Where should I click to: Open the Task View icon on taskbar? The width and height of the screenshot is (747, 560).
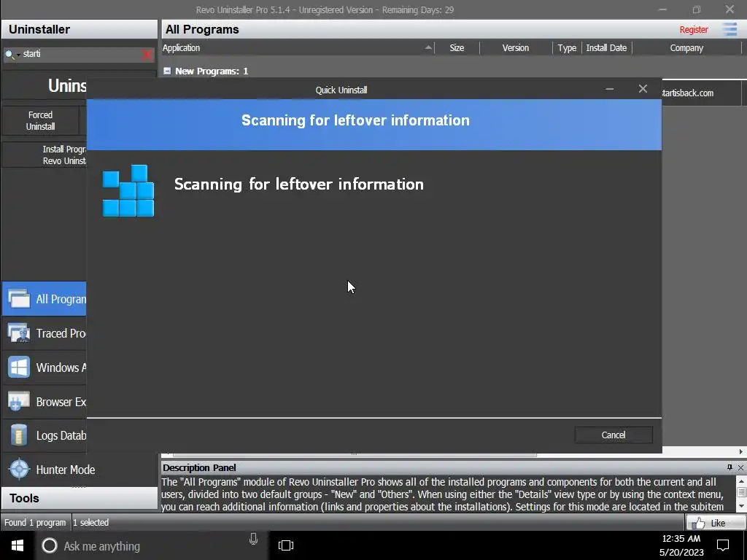286,545
